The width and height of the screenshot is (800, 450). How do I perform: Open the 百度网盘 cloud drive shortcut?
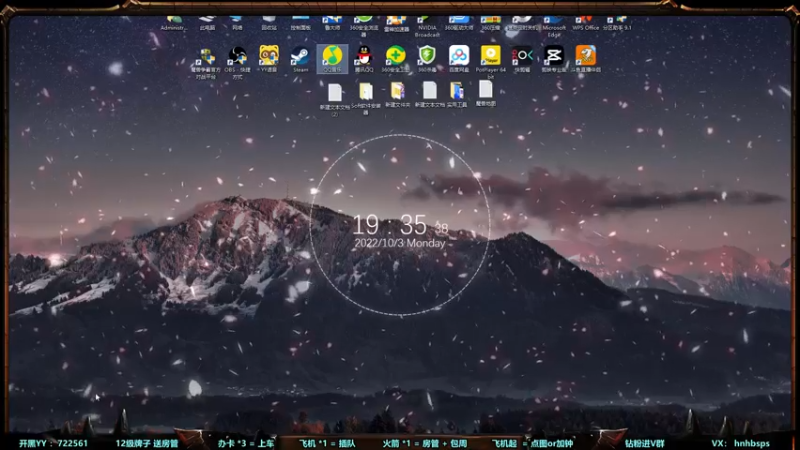[459, 59]
